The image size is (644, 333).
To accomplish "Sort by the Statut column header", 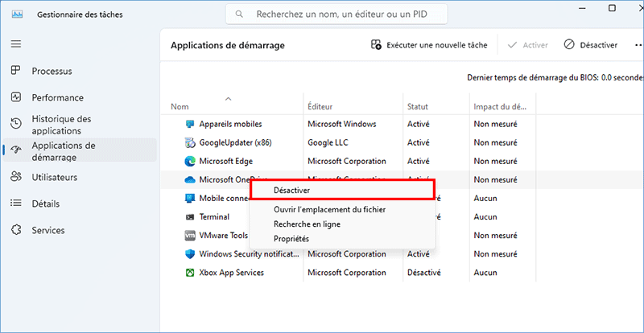I will [418, 106].
